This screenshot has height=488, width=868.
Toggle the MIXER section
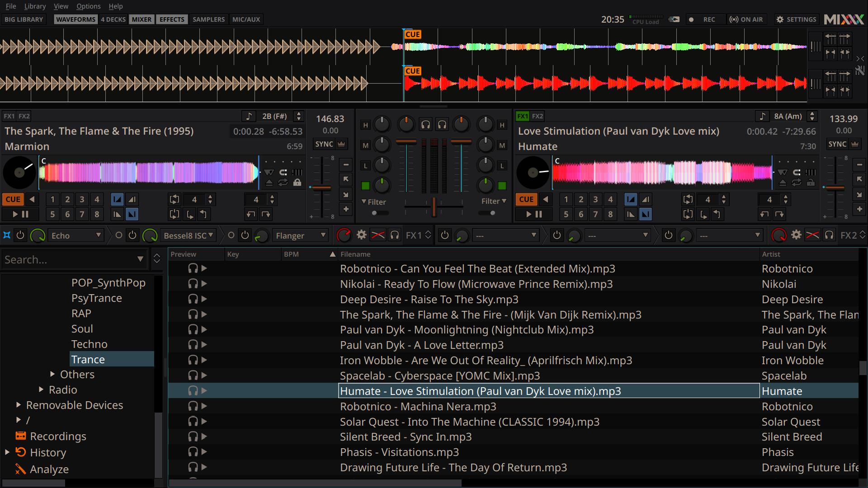(142, 19)
